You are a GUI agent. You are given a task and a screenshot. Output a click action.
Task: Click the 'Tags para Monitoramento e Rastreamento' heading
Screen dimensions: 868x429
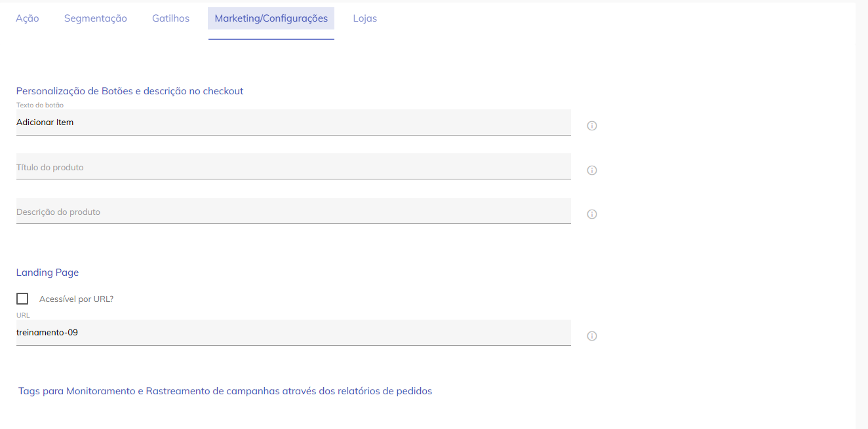(x=225, y=391)
